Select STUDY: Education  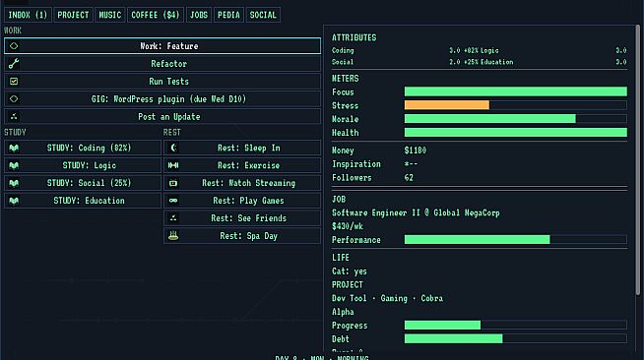point(83,201)
